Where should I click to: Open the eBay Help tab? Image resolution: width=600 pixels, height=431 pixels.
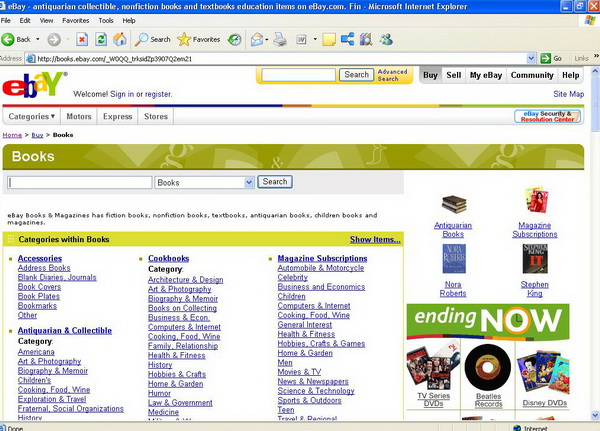pos(571,75)
